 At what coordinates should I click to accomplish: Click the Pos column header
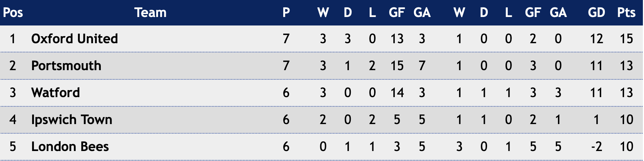tap(13, 13)
